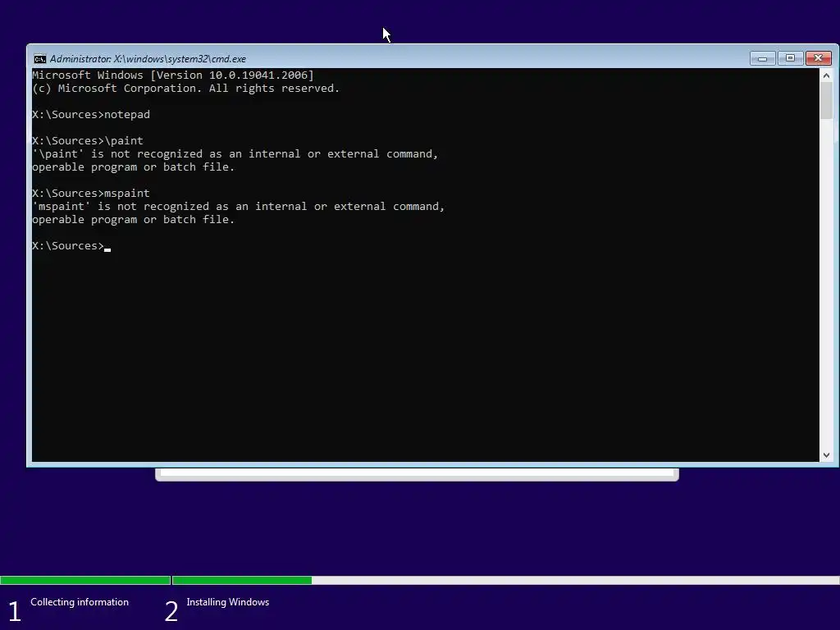Click the scrollbar down arrow
Image resolution: width=840 pixels, height=630 pixels.
(826, 454)
